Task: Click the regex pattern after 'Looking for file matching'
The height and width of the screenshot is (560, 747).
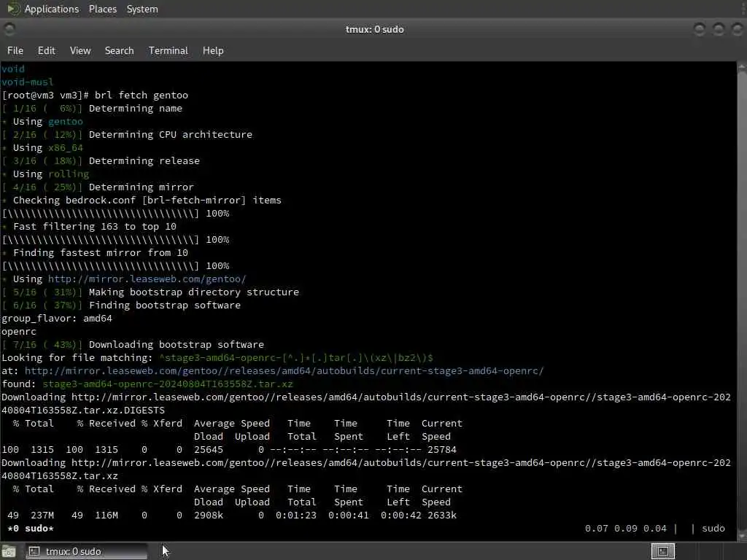Action: click(x=296, y=357)
